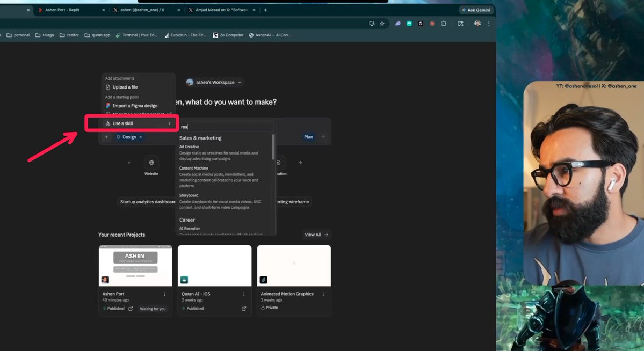This screenshot has height=351, width=644.
Task: Open a new browser tab
Action: point(265,10)
